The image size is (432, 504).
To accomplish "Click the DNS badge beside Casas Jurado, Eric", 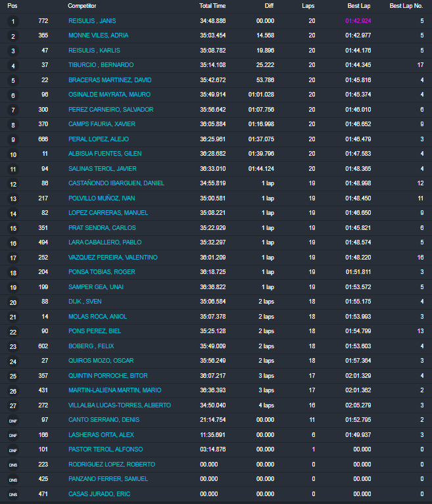I will pyautogui.click(x=13, y=494).
